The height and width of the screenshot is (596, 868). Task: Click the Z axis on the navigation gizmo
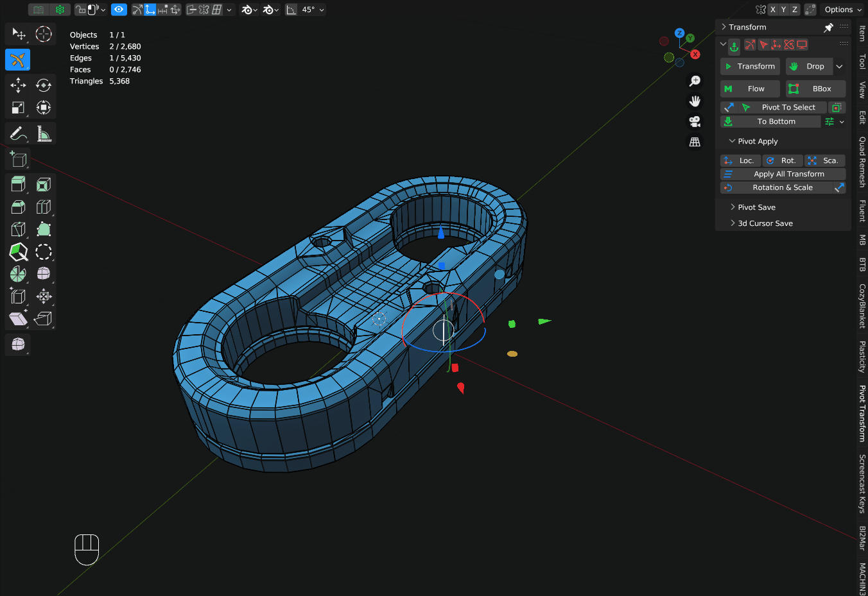point(679,33)
